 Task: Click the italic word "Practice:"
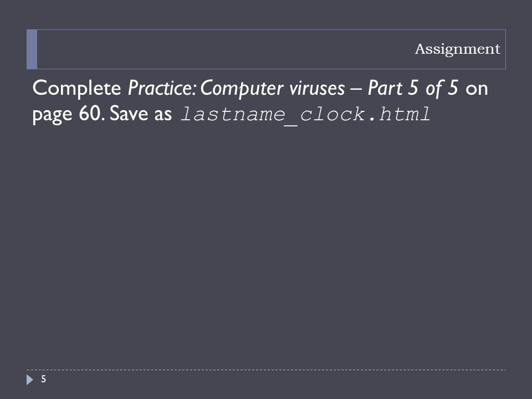[162, 88]
